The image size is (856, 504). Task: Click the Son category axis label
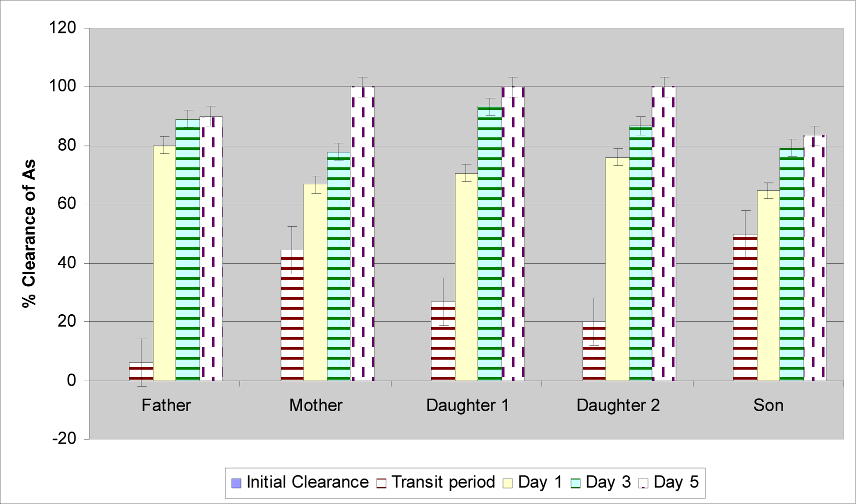(x=768, y=405)
